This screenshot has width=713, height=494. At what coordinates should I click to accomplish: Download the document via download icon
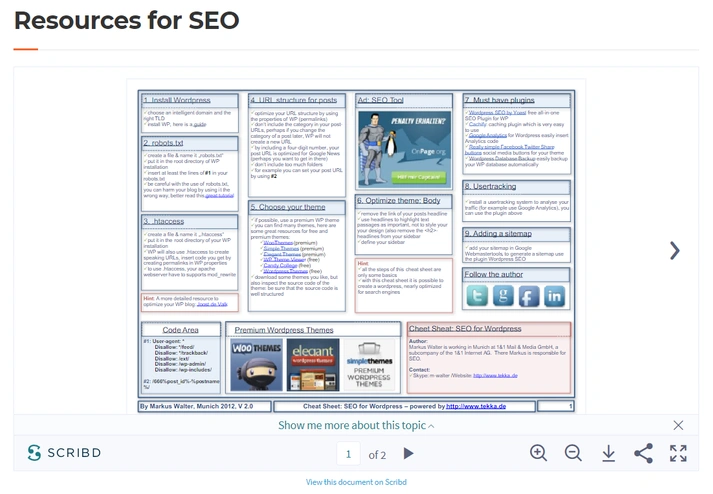click(608, 453)
